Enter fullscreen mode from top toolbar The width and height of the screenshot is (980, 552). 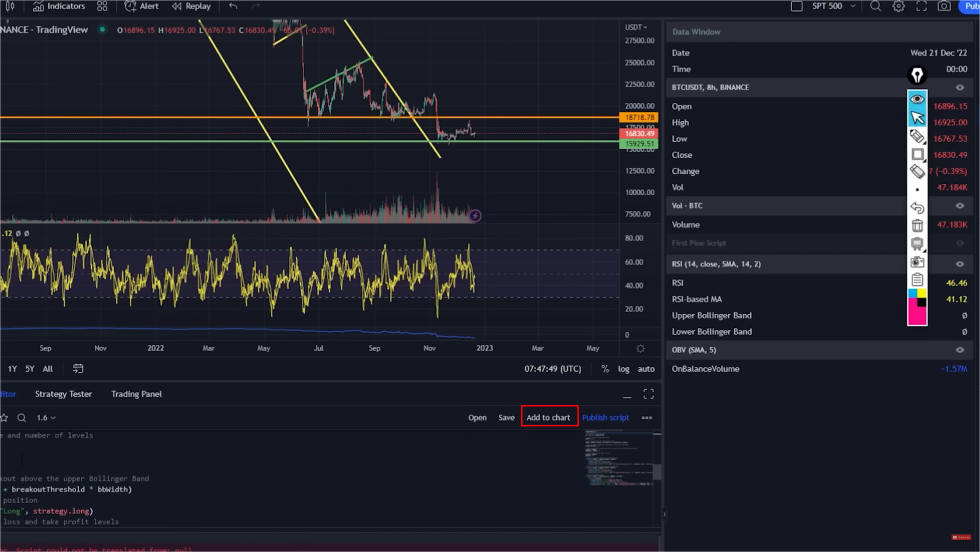coord(921,6)
